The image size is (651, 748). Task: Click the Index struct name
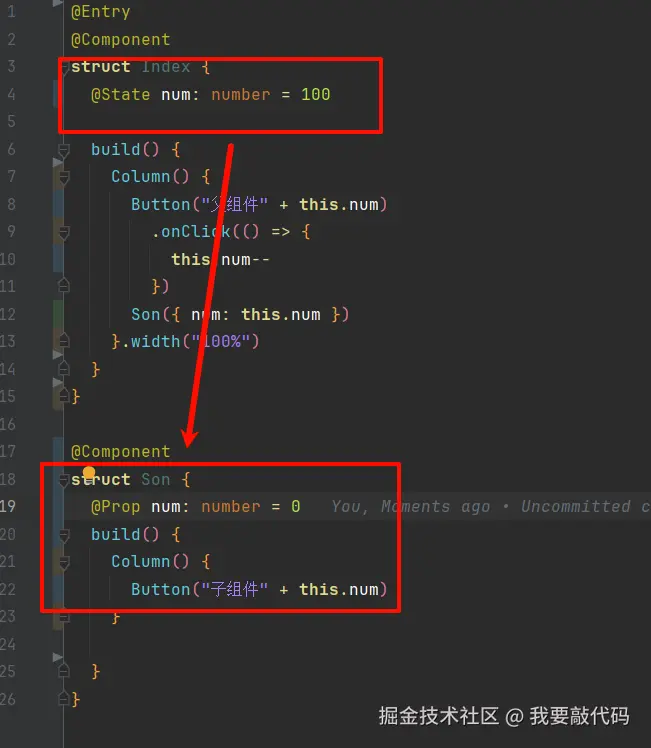tap(166, 67)
